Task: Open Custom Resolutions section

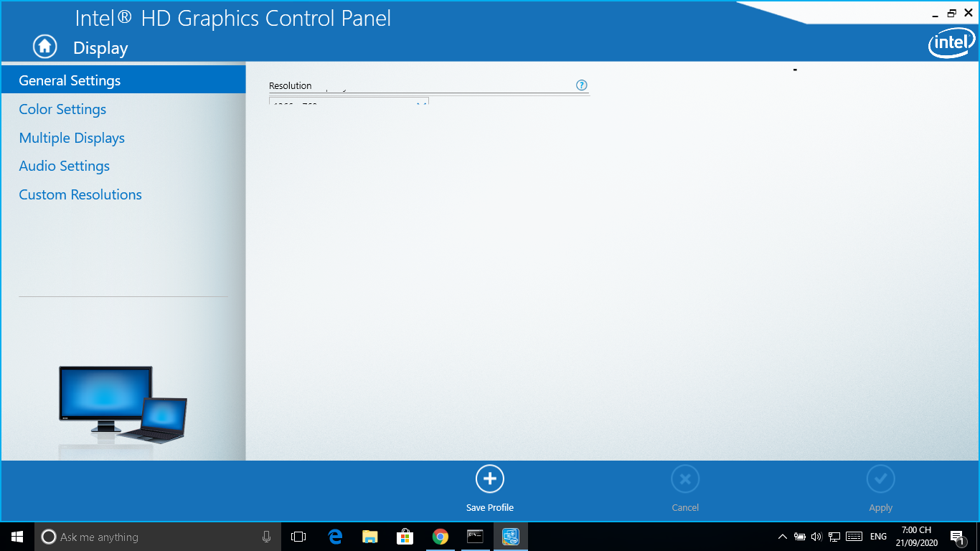Action: coord(80,194)
